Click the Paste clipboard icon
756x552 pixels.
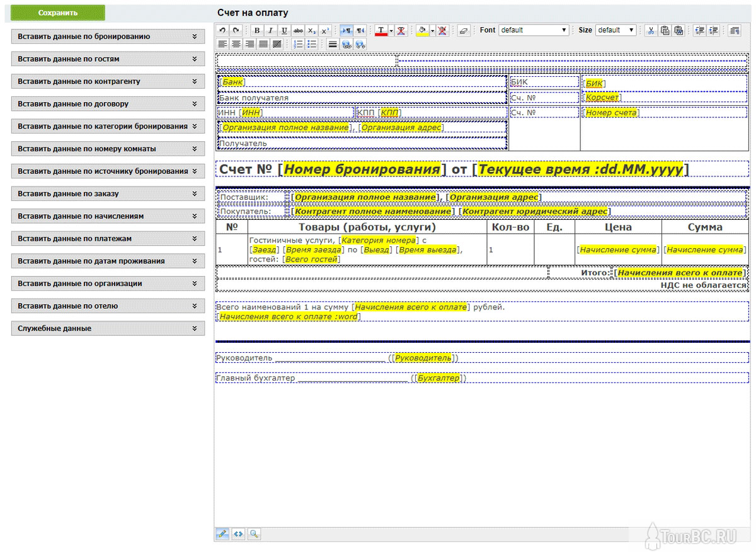point(665,30)
